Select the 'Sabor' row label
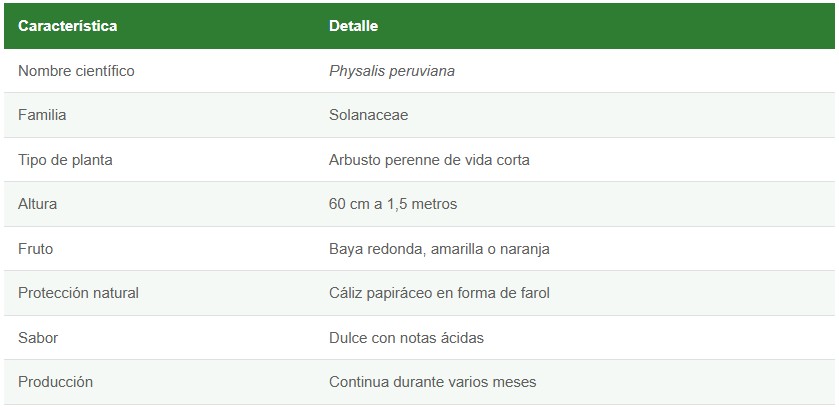Viewport: 839px width, 410px height. [38, 337]
